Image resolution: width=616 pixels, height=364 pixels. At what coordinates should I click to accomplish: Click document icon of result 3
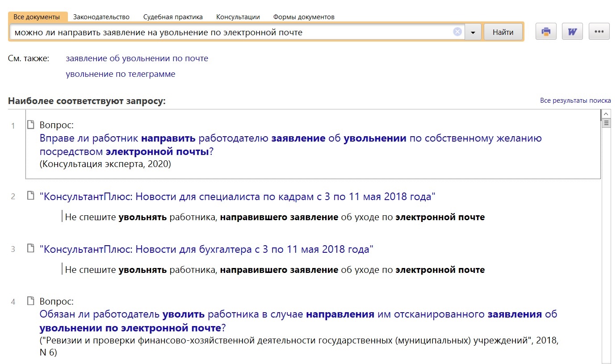(30, 248)
